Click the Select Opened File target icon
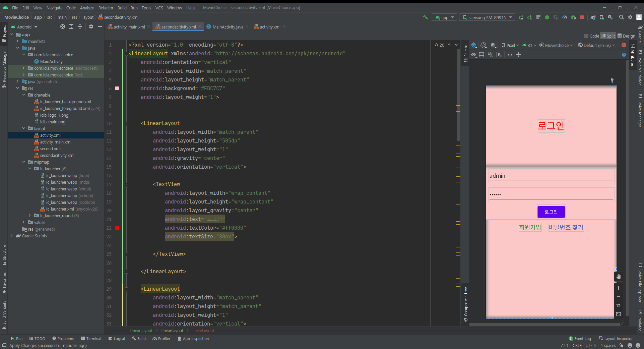 point(63,26)
